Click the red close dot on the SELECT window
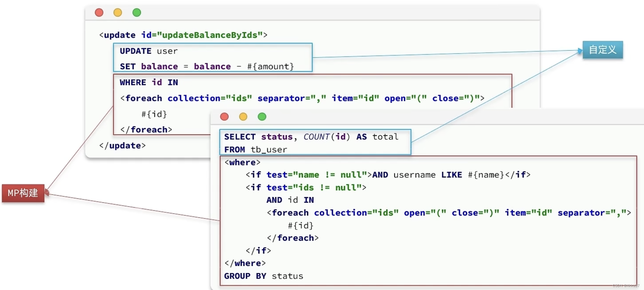Image resolution: width=644 pixels, height=290 pixels. [224, 117]
